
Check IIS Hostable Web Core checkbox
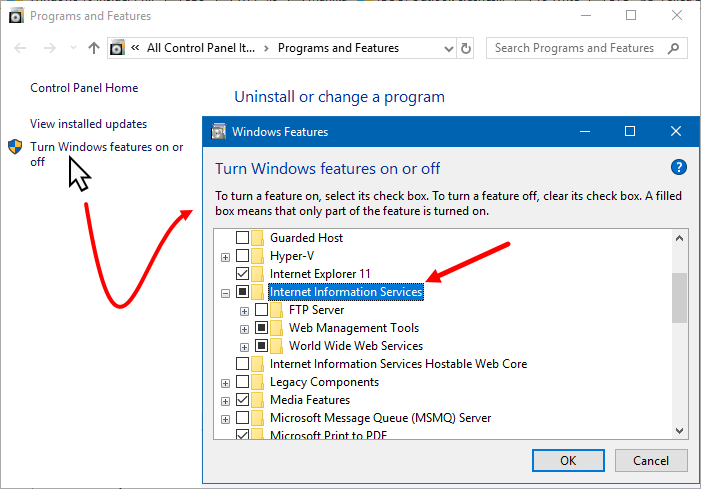(x=242, y=363)
